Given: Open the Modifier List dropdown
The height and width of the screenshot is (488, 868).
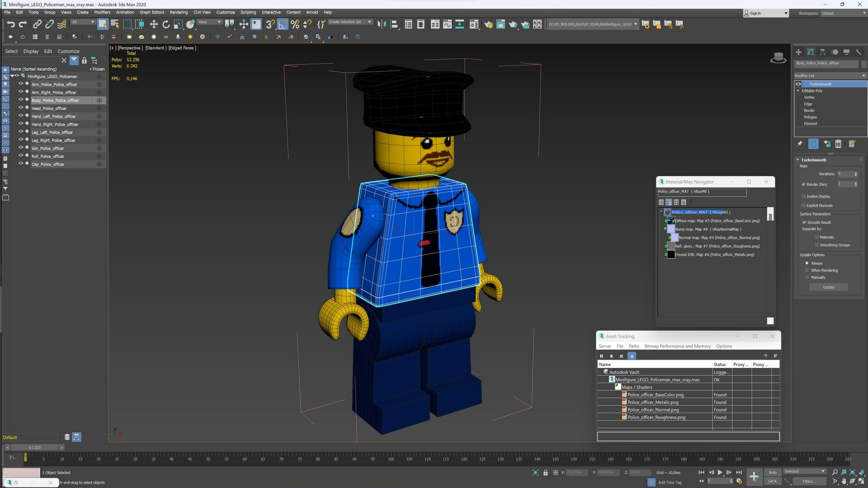Looking at the screenshot, I should click(x=830, y=75).
